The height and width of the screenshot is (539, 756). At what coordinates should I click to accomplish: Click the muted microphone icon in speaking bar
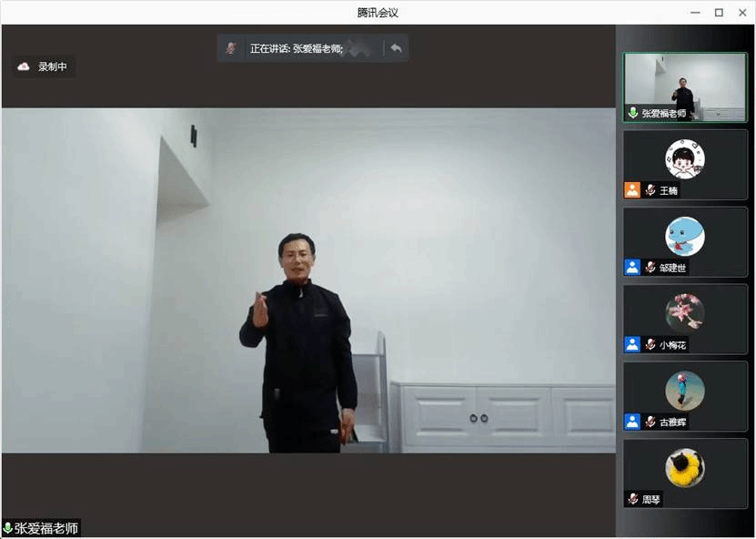click(x=232, y=48)
